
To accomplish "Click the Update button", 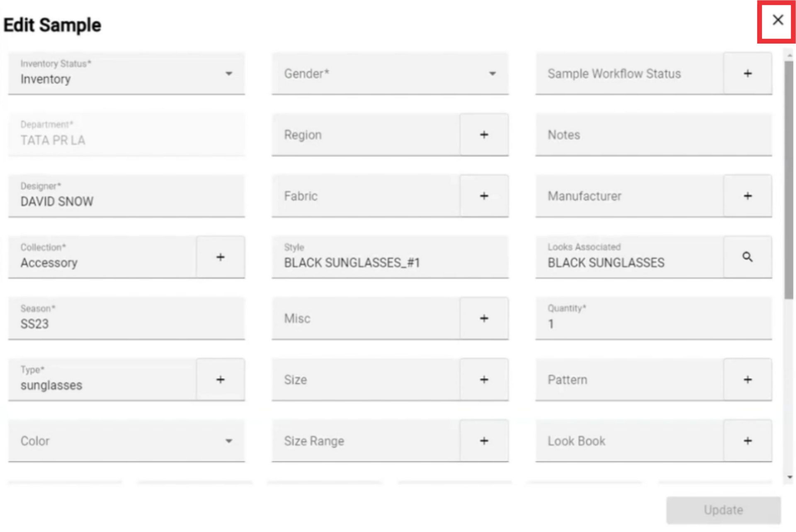I will click(x=723, y=510).
